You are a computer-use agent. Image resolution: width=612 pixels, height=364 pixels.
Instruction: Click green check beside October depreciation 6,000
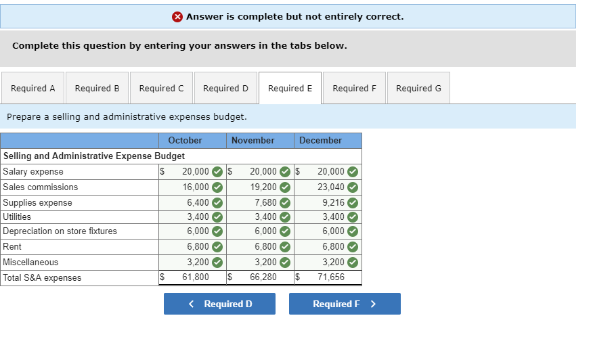[x=217, y=231]
